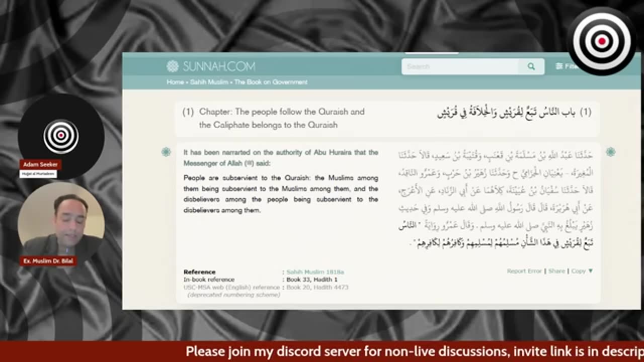Click the Share link
This screenshot has height=362, width=644.
point(556,271)
